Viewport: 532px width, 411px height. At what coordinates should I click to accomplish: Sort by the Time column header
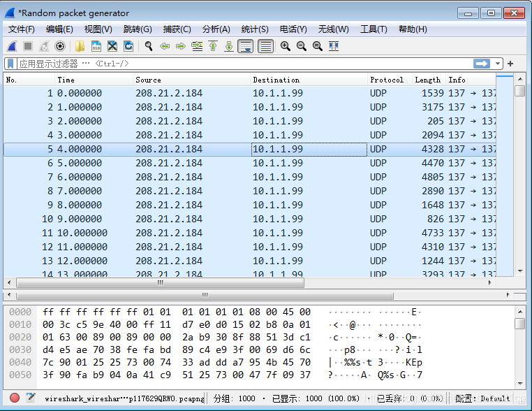pos(94,80)
